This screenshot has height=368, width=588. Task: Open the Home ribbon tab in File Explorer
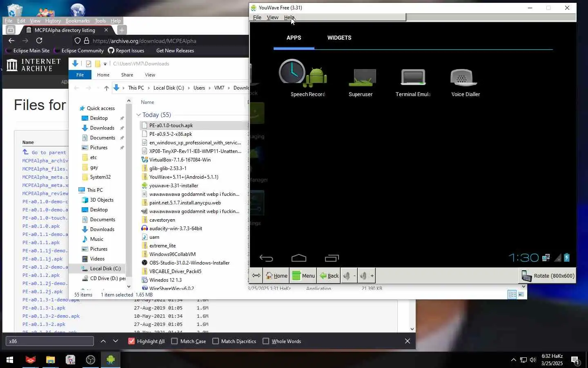[x=103, y=75]
